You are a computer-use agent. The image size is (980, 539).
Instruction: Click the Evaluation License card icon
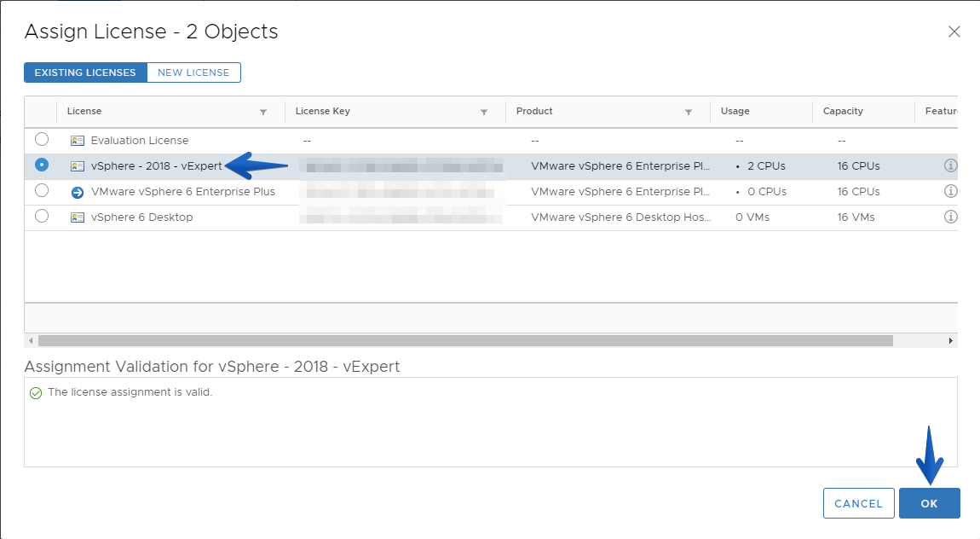point(78,141)
